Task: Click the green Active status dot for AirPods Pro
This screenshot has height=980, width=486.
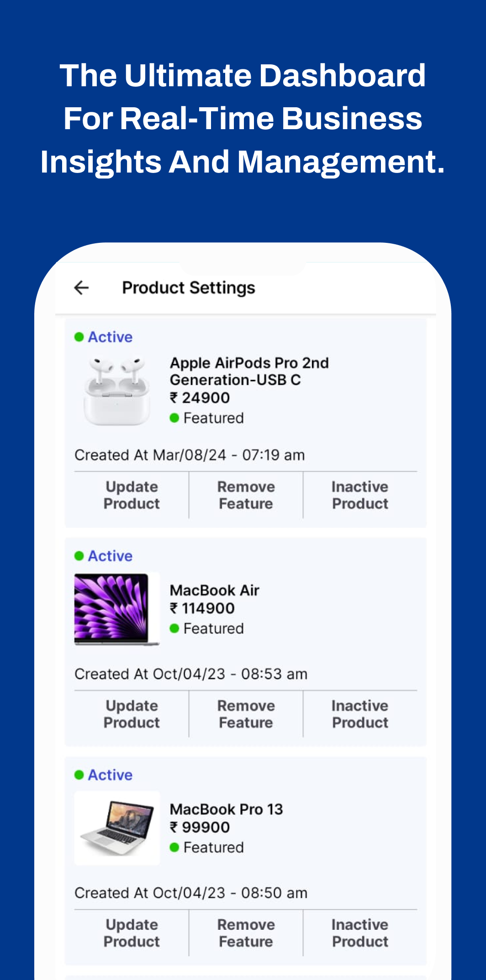Action: coord(79,337)
